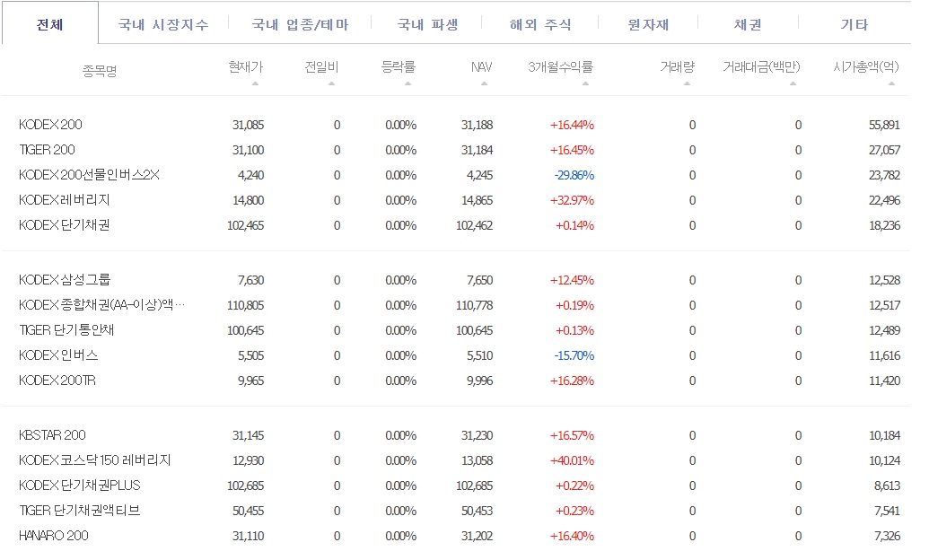Click the 3개월수익률 header text

click(560, 66)
